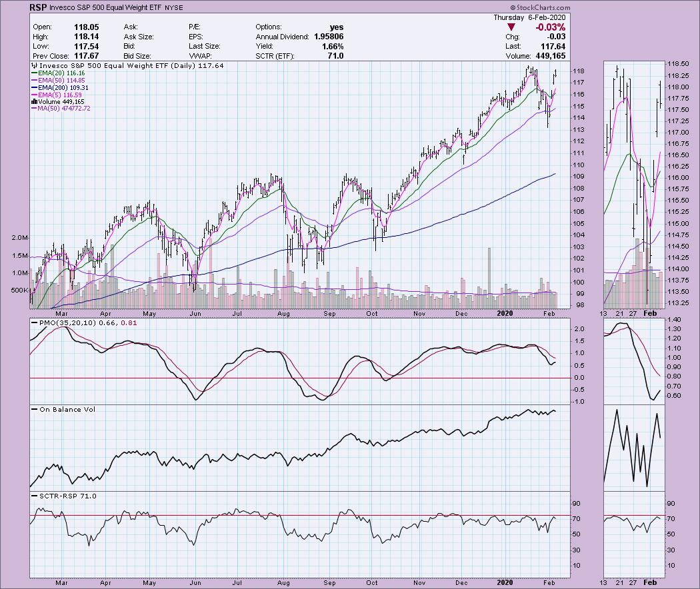The image size is (700, 589).
Task: Click the Open value 118.05
Action: coord(87,27)
